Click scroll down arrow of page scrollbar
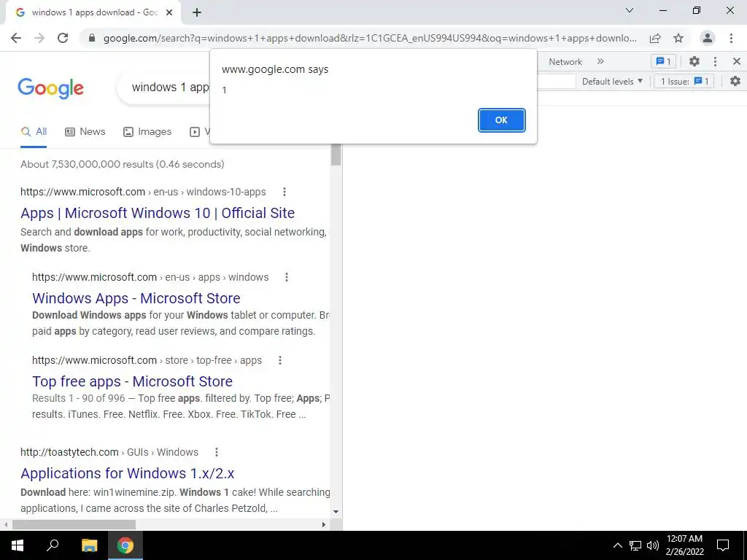Screen dimensions: 747x560 336,512
